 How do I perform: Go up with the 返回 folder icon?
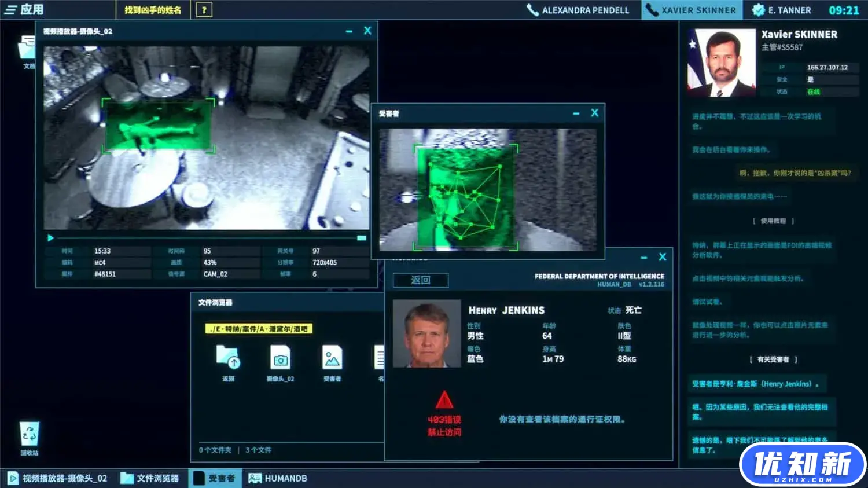click(228, 362)
